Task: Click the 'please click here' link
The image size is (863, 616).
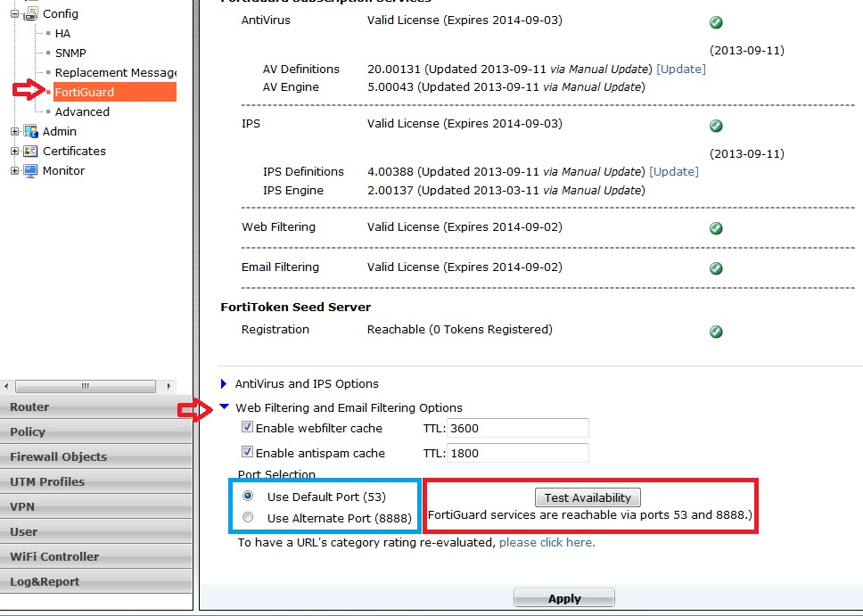Action: (x=547, y=542)
